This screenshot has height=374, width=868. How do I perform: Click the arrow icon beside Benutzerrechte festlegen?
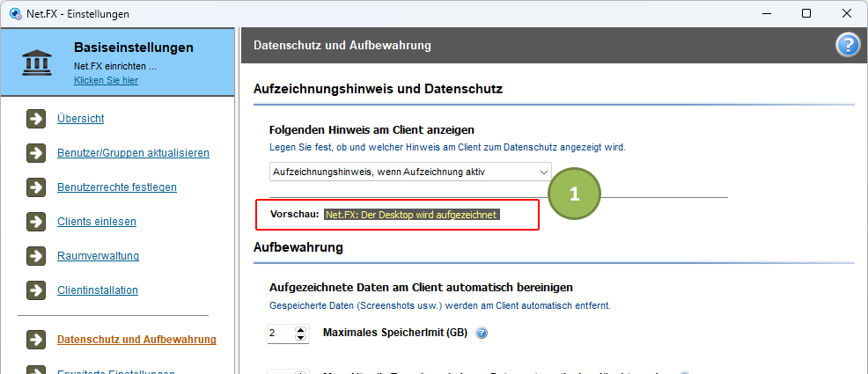pos(36,187)
